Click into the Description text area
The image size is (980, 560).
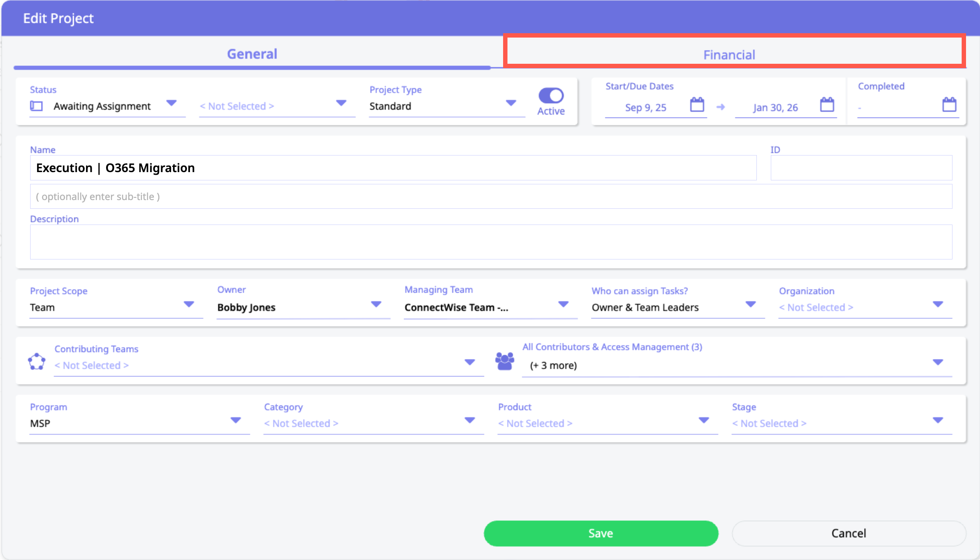tap(491, 242)
